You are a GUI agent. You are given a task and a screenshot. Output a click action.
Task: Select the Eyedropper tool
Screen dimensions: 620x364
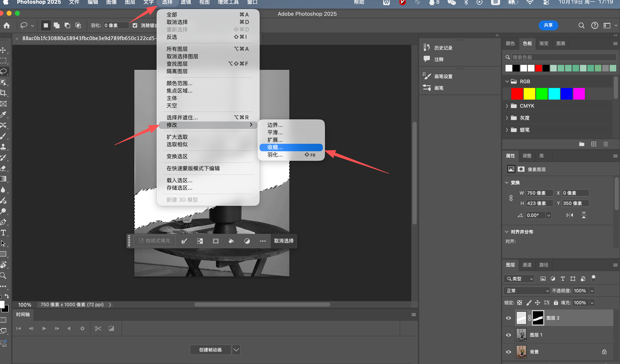pos(3,114)
